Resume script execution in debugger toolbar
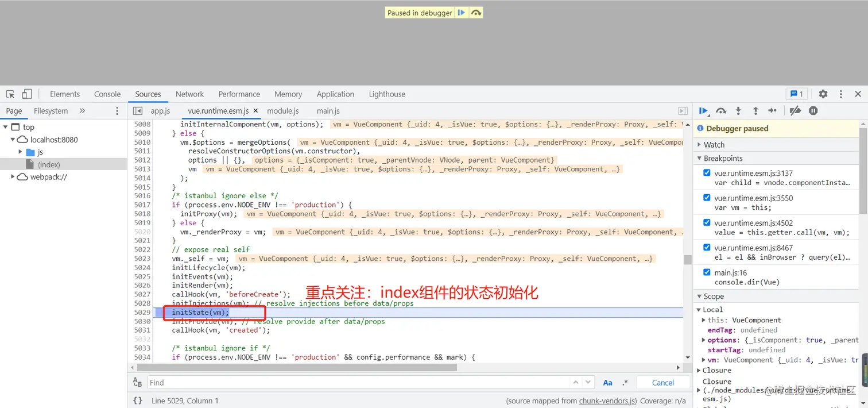The width and height of the screenshot is (868, 408). click(x=703, y=111)
